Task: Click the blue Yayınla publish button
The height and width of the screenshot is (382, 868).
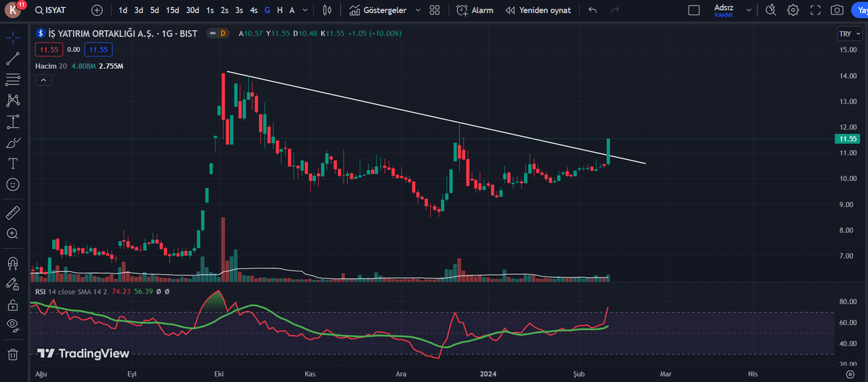Action: pos(860,10)
